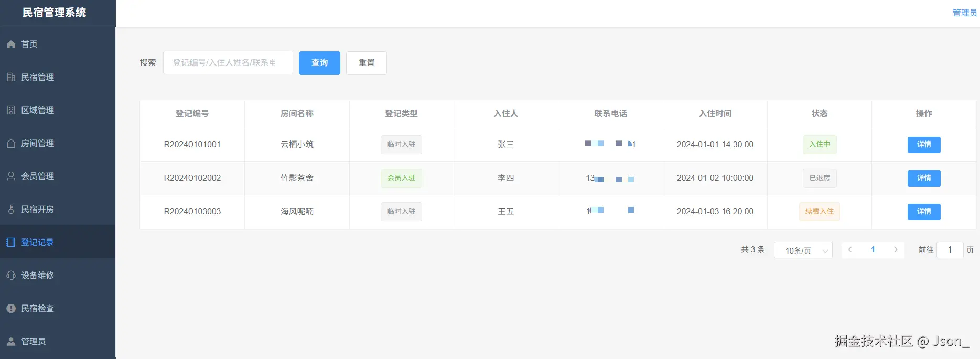The width and height of the screenshot is (980, 359).
Task: Click check-in time 2024-01-02 10:00:00
Action: (715, 178)
